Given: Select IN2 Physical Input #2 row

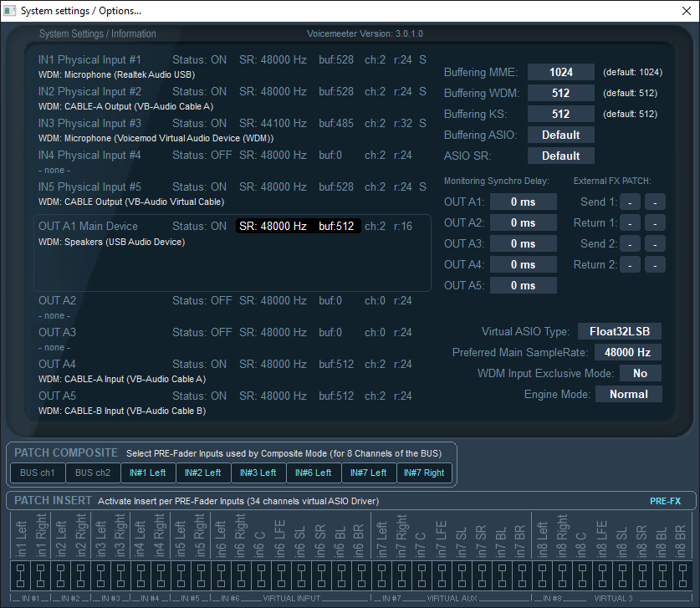Looking at the screenshot, I should click(x=232, y=91).
